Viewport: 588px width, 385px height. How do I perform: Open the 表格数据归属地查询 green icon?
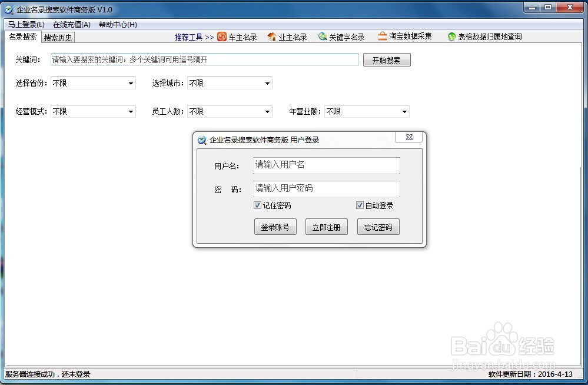click(451, 36)
